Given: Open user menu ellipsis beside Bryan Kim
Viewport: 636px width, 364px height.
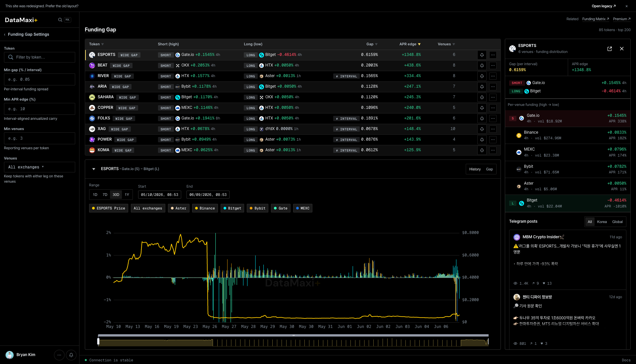Looking at the screenshot, I should (x=59, y=355).
